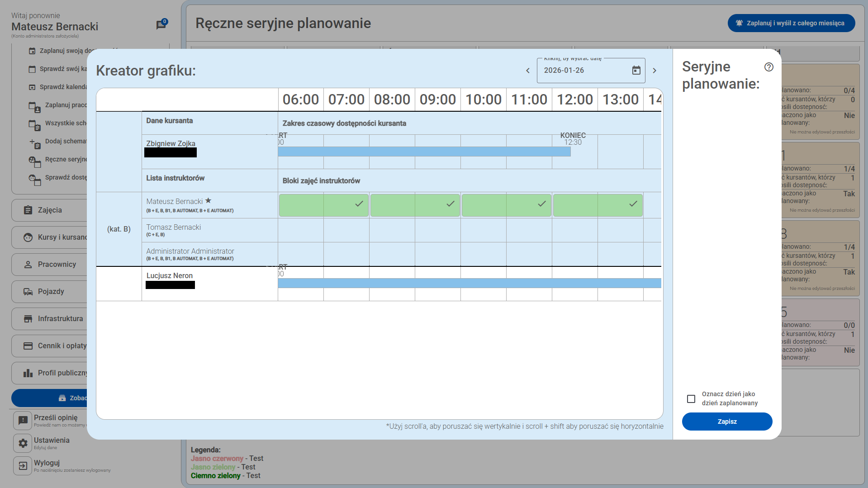The width and height of the screenshot is (868, 488).
Task: Toggle the first green Mateusz Bernacki block
Action: [x=323, y=204]
